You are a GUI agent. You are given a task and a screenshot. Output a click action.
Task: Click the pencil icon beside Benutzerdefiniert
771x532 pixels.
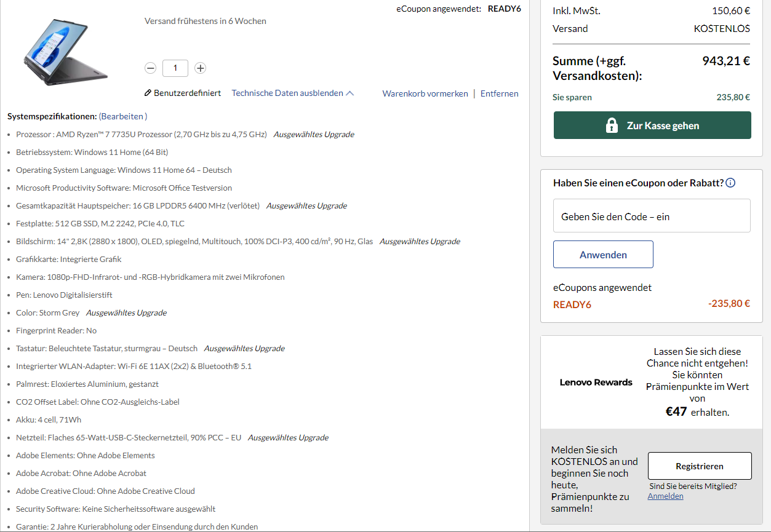click(x=148, y=93)
